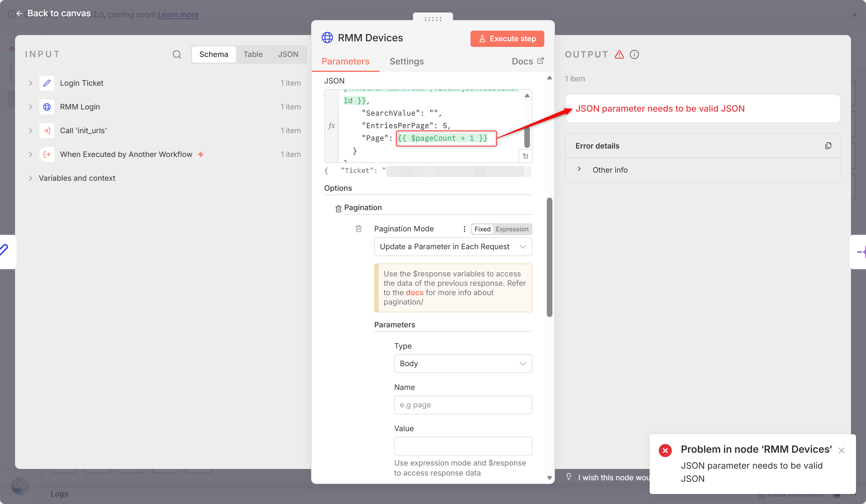Open the Docs link
866x504 pixels.
click(x=527, y=61)
